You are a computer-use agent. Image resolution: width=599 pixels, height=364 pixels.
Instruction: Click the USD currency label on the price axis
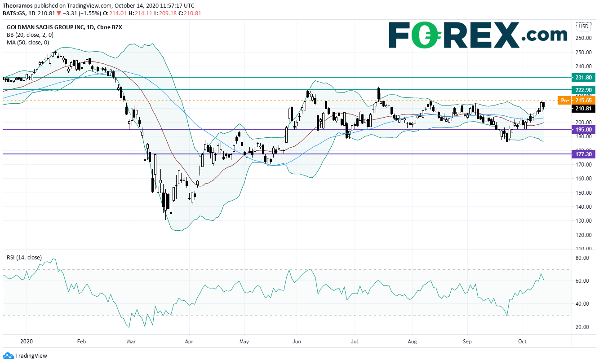pyautogui.click(x=583, y=26)
